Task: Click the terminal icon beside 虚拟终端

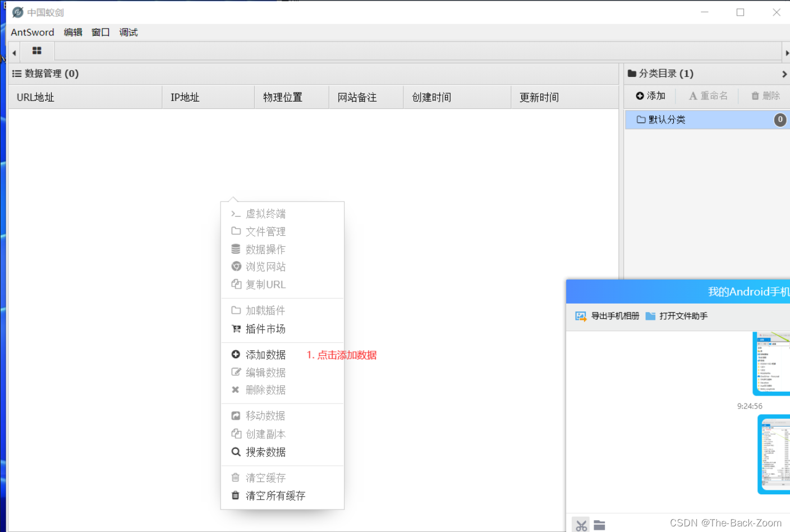Action: 236,214
